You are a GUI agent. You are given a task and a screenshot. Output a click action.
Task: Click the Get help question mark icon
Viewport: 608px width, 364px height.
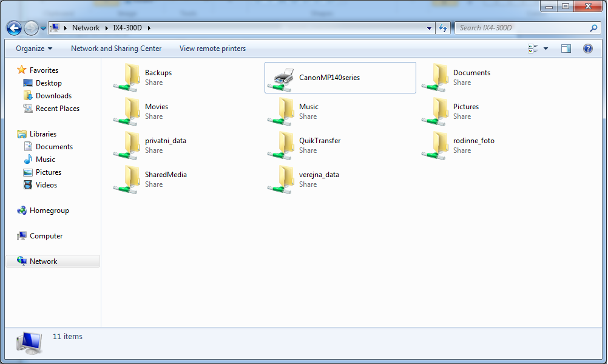point(587,49)
